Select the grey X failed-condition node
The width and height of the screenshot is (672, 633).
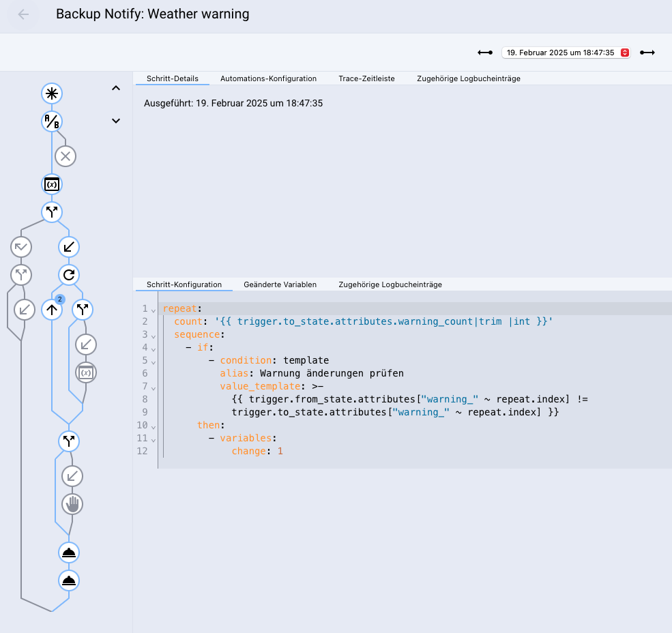click(65, 156)
